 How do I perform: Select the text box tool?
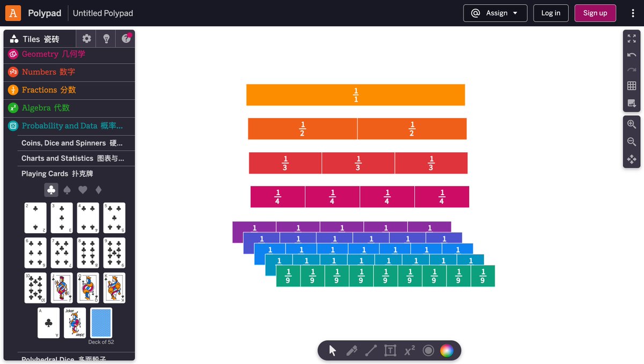[390, 351]
